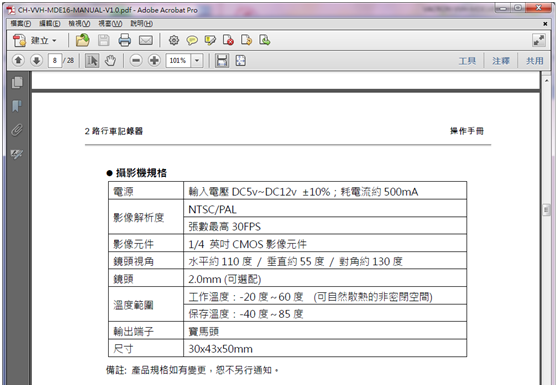558x387 pixels.
Task: Show the Page Thumbnails panel
Action: (17, 83)
